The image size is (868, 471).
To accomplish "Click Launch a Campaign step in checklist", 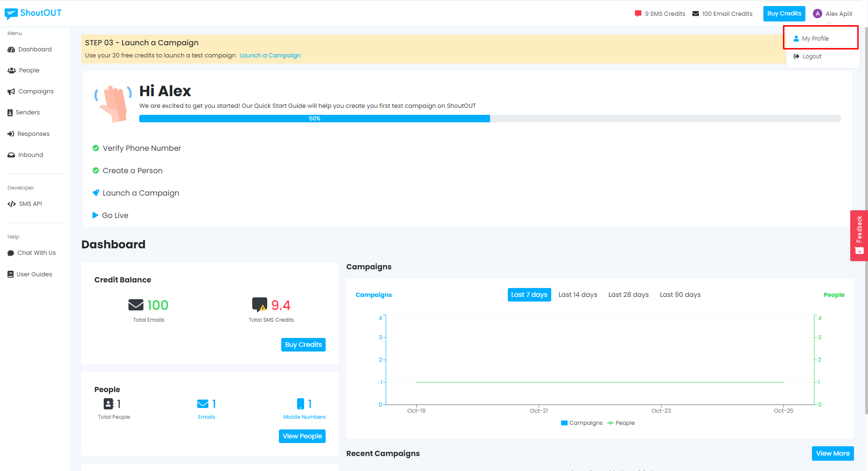I will coord(141,193).
